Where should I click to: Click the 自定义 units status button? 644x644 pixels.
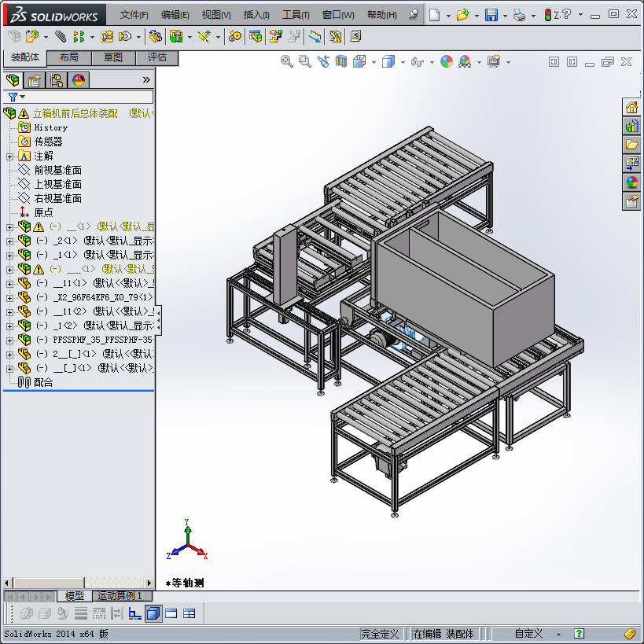(528, 633)
